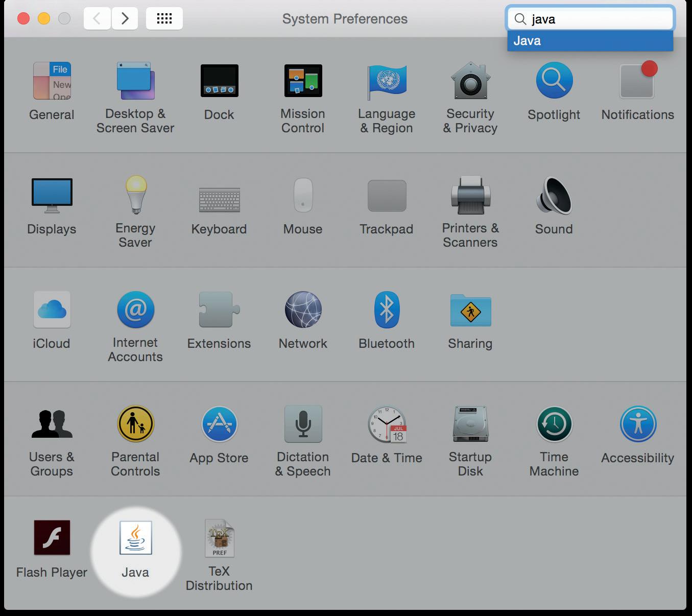
Task: Close the System Preferences window
Action: pyautogui.click(x=23, y=19)
